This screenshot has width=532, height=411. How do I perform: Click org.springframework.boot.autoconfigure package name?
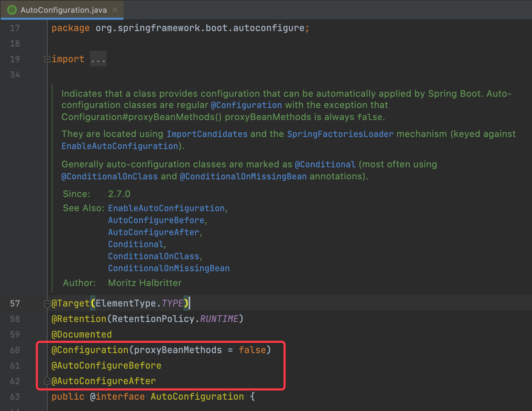pos(200,28)
